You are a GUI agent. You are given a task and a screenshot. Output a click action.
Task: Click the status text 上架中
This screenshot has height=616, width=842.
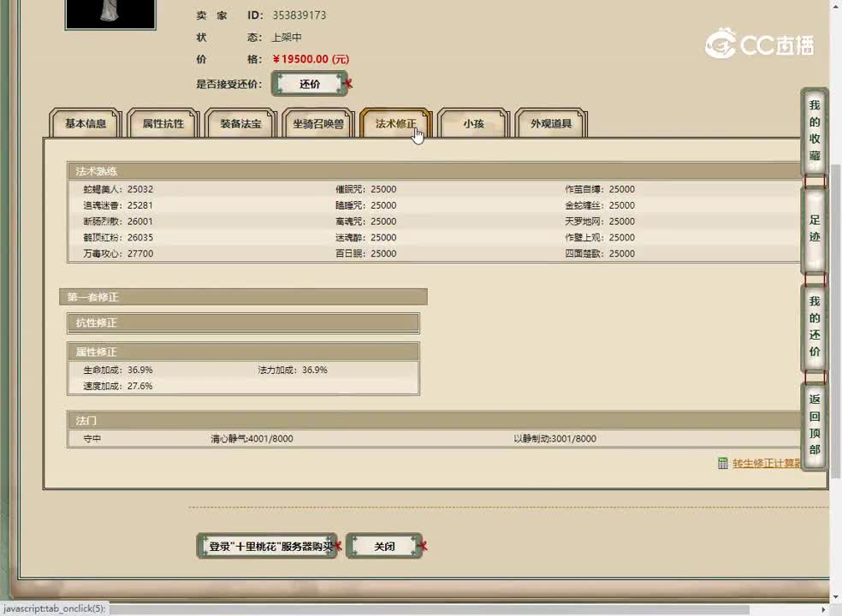pos(286,38)
